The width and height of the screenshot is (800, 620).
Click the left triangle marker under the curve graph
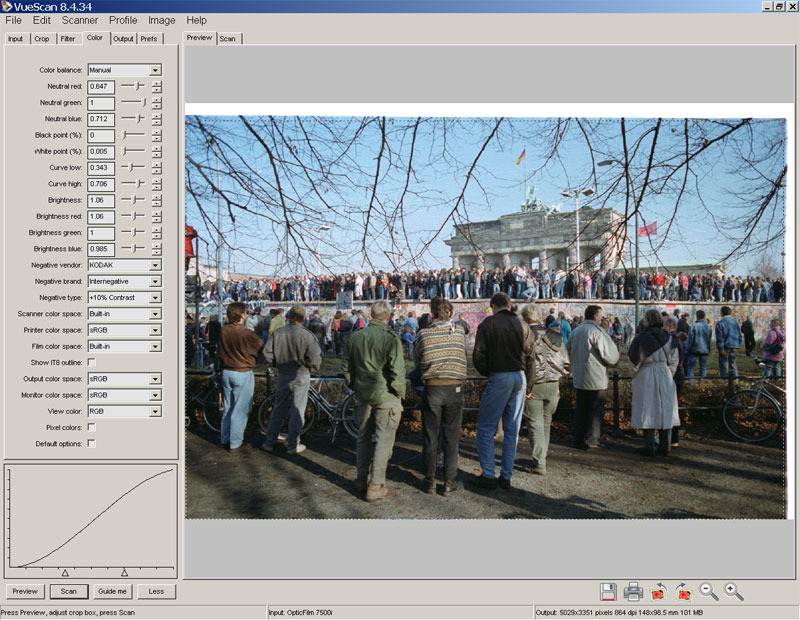click(x=65, y=572)
